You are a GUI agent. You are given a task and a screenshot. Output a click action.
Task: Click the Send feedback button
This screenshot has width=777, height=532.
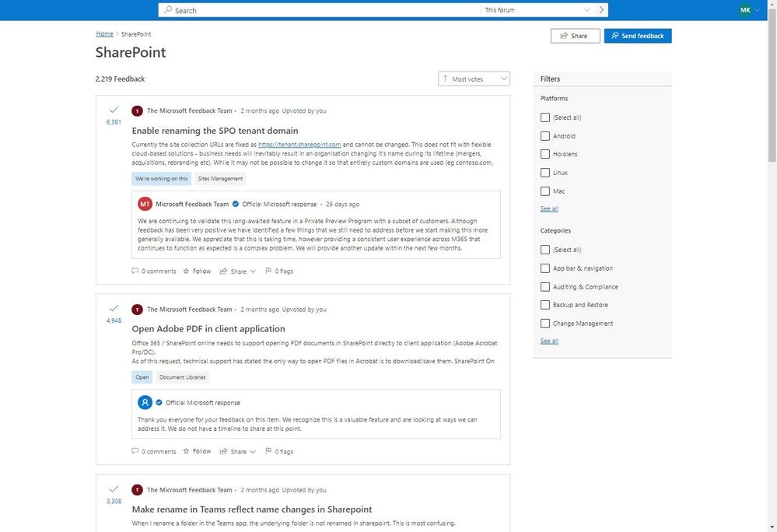pos(638,36)
